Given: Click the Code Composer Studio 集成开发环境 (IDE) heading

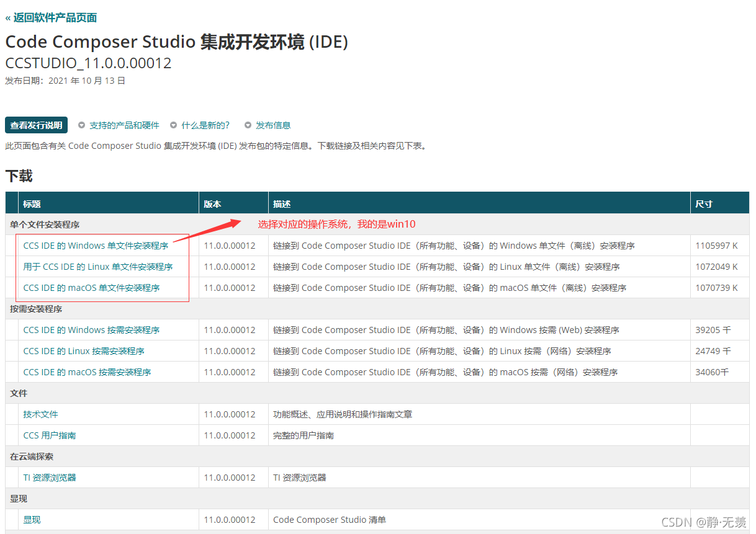Looking at the screenshot, I should click(x=176, y=42).
